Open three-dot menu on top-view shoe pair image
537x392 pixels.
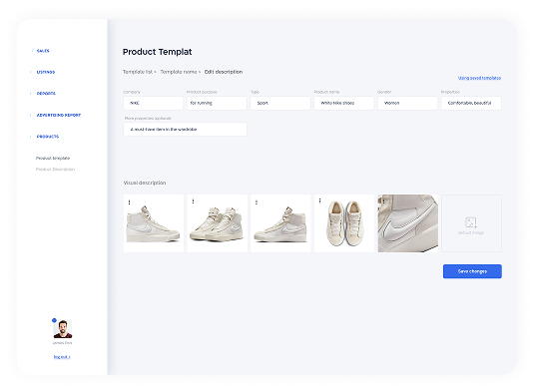pos(319,200)
